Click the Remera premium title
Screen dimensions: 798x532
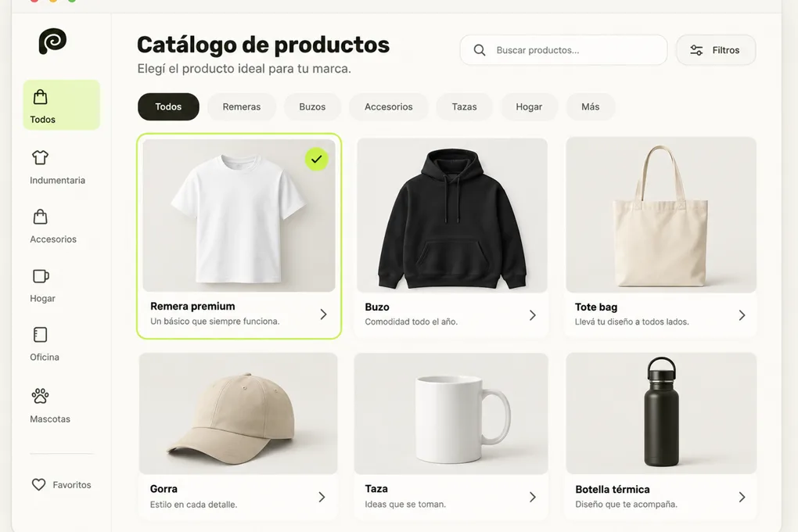click(192, 306)
